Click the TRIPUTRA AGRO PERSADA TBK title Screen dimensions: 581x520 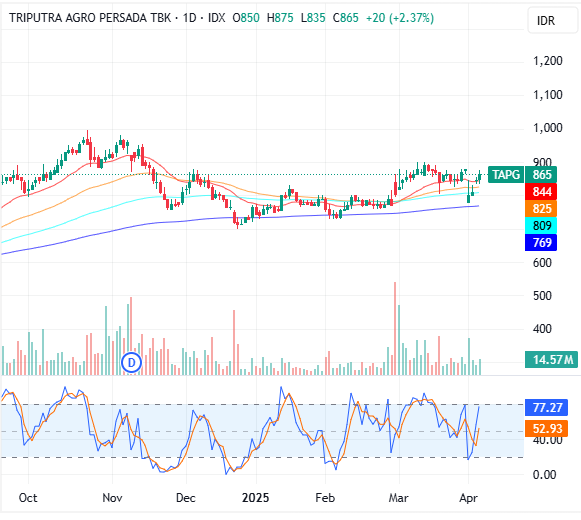90,17
